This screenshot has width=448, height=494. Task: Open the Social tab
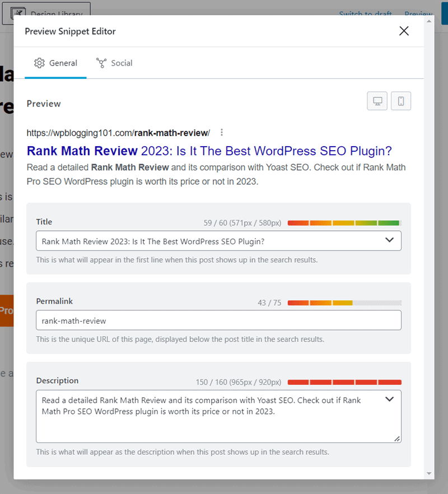tap(114, 63)
